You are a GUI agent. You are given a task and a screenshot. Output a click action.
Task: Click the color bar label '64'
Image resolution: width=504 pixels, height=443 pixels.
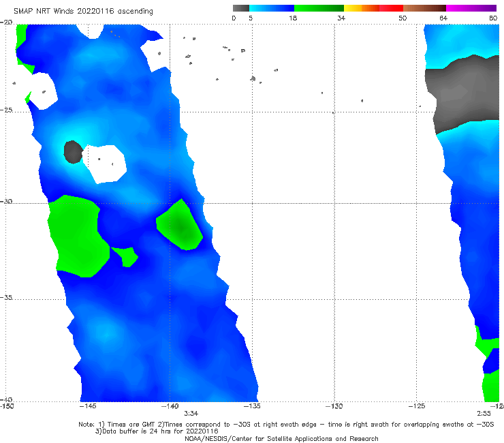click(443, 18)
